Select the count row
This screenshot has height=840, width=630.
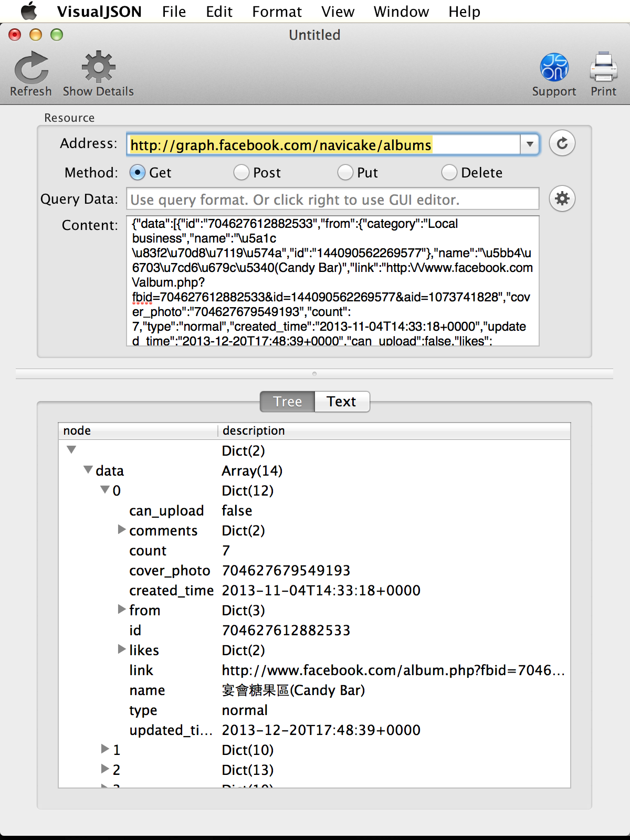[314, 550]
